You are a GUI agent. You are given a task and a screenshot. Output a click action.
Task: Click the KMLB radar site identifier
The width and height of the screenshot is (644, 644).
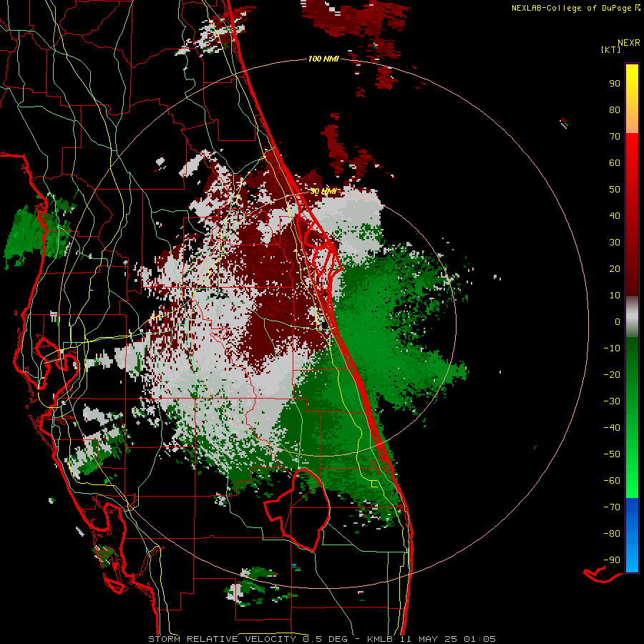[380, 639]
